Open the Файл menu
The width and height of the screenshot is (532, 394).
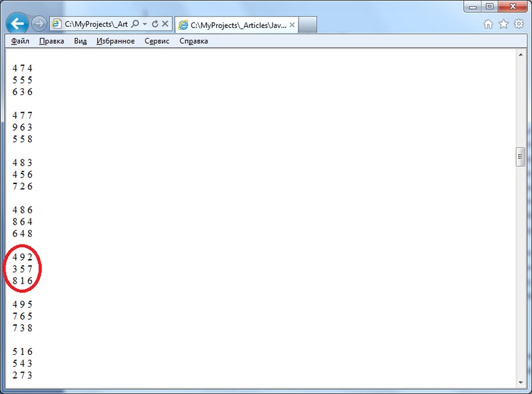click(x=21, y=41)
